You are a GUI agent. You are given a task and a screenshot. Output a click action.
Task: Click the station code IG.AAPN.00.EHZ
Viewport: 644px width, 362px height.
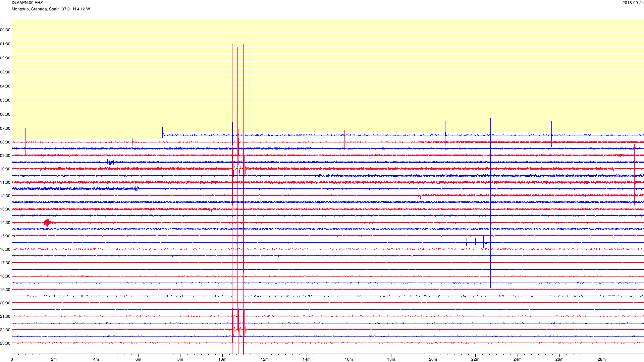click(27, 3)
